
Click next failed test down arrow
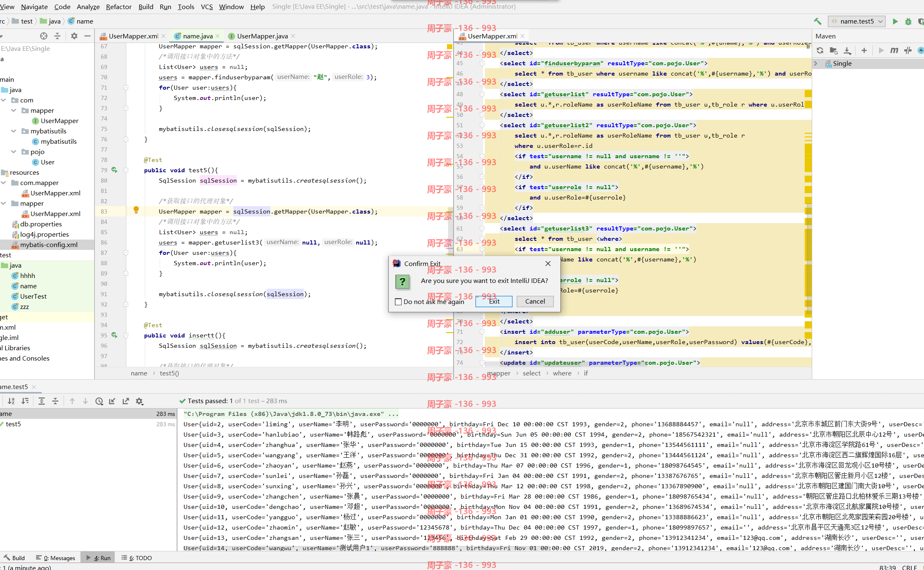(x=85, y=401)
